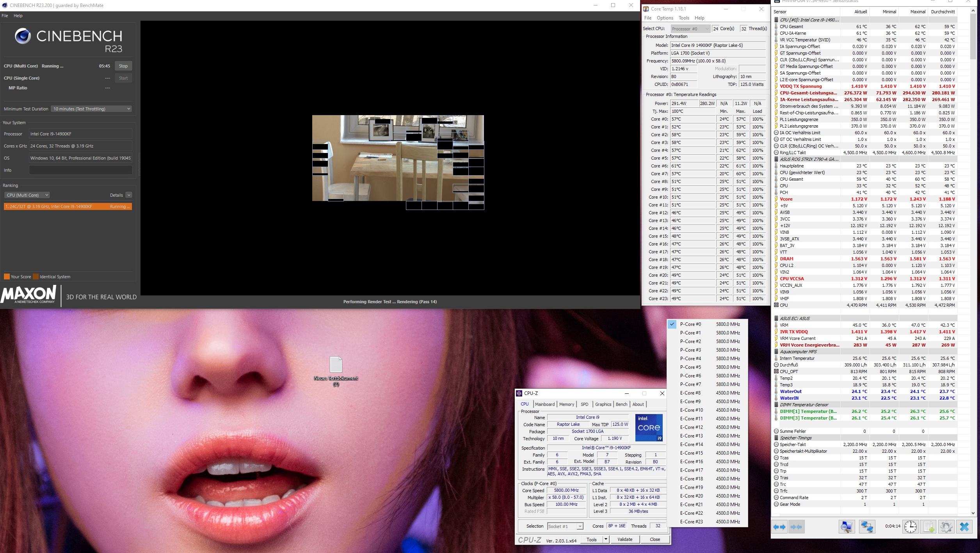
Task: Select Neues Textdokument (2) desktop file icon
Action: [336, 371]
